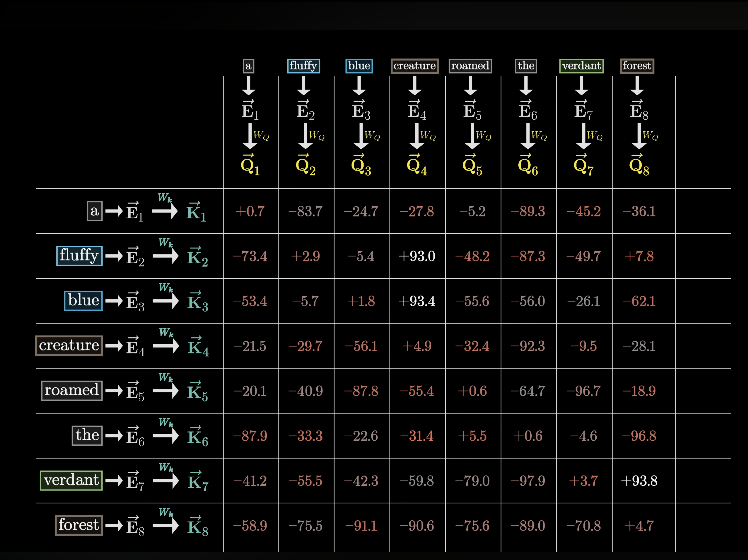Click the +4.9 value

pos(417,346)
